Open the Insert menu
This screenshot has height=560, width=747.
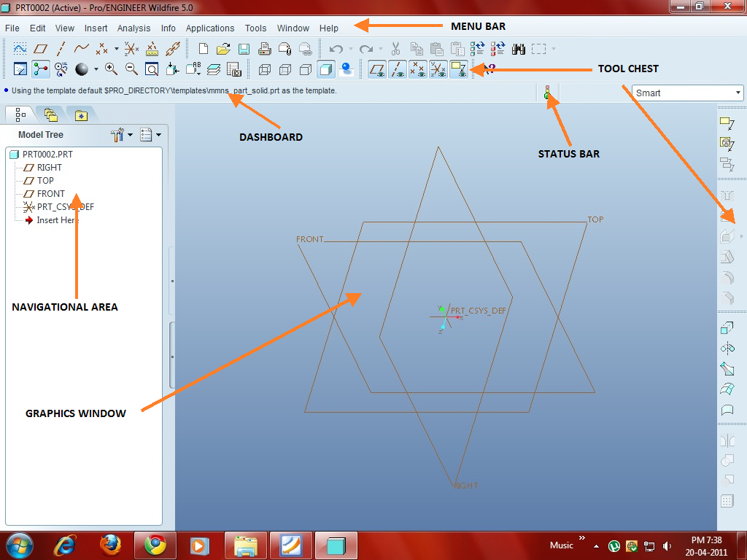coord(96,28)
